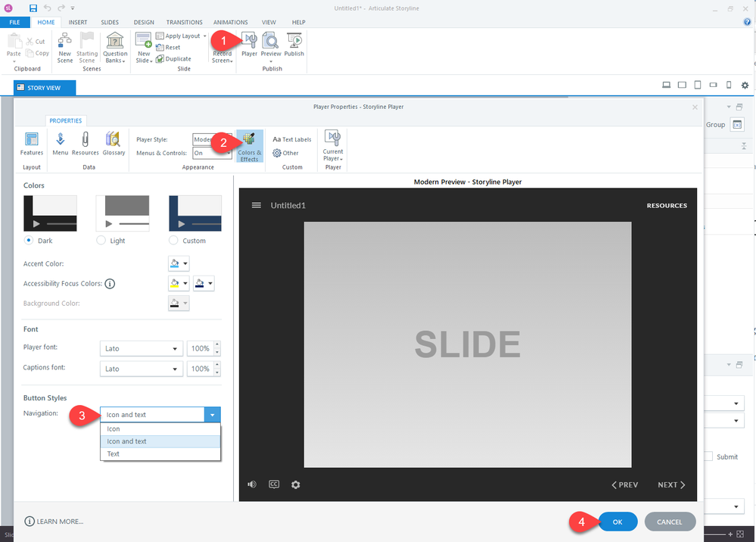Select the Dark color theme radio
The height and width of the screenshot is (542, 756).
[29, 241]
